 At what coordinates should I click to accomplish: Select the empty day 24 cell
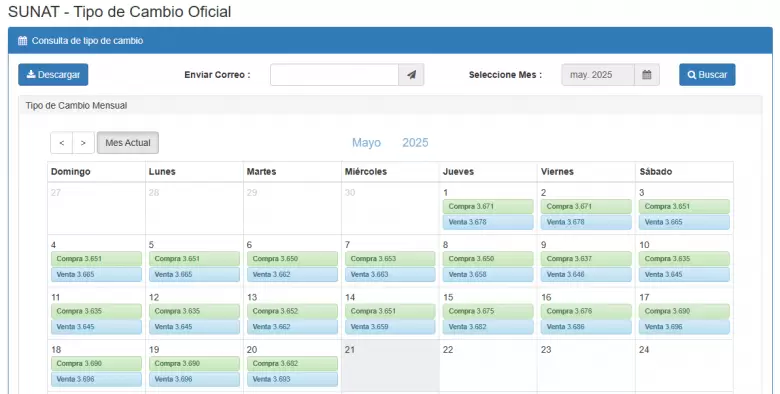click(684, 365)
